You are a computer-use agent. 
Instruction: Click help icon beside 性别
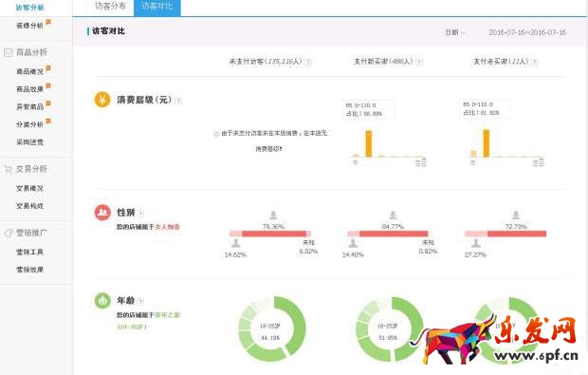140,214
